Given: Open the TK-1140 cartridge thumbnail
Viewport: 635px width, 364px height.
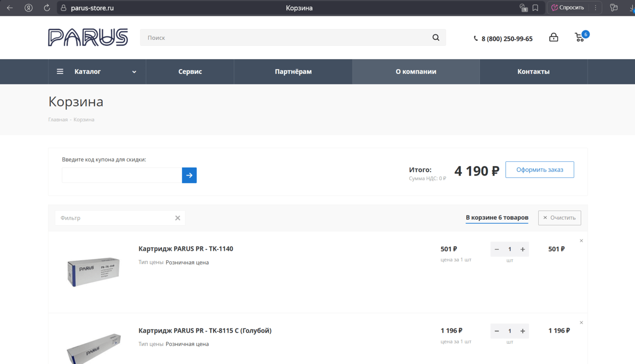Looking at the screenshot, I should coord(93,272).
